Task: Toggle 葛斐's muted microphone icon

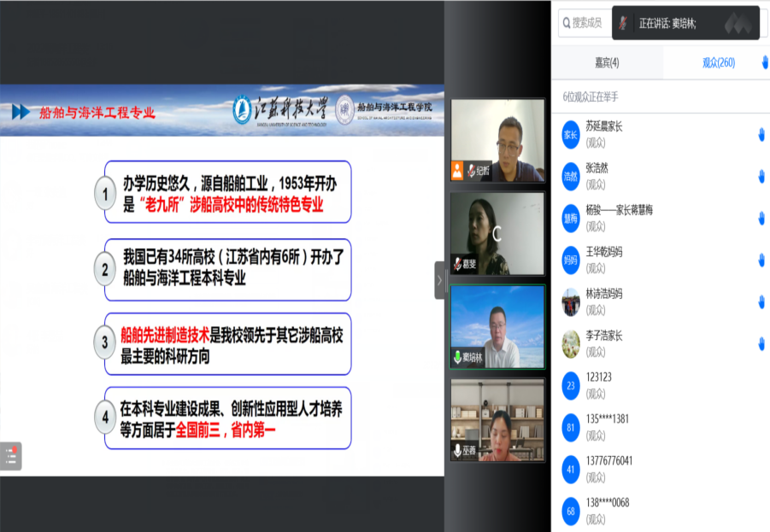Action: [x=458, y=265]
